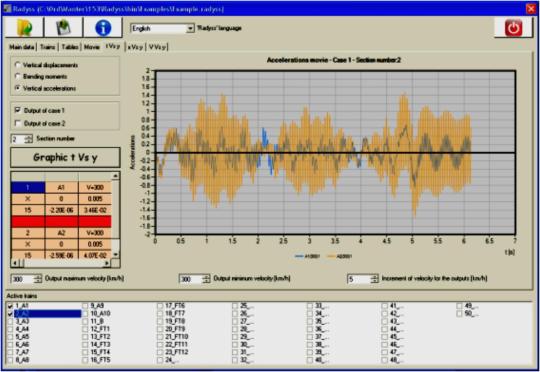Click the chart title Accelerations movie
This screenshot has width=540, height=372.
coord(333,60)
